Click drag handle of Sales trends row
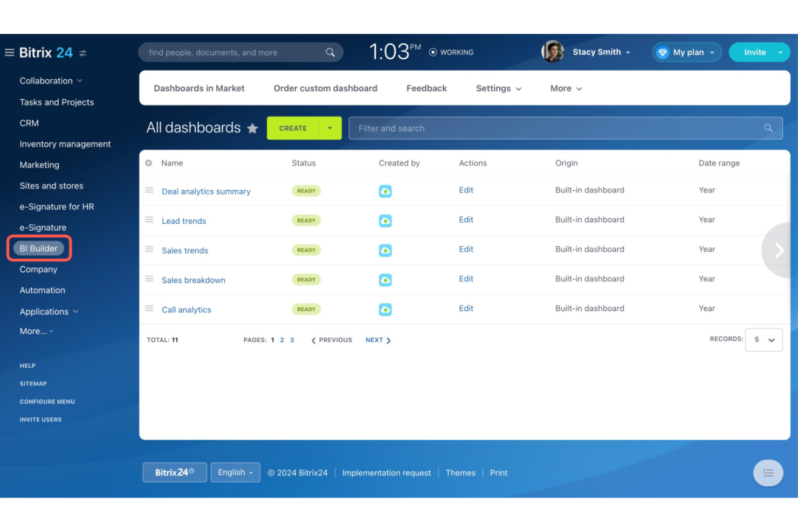 tap(149, 250)
